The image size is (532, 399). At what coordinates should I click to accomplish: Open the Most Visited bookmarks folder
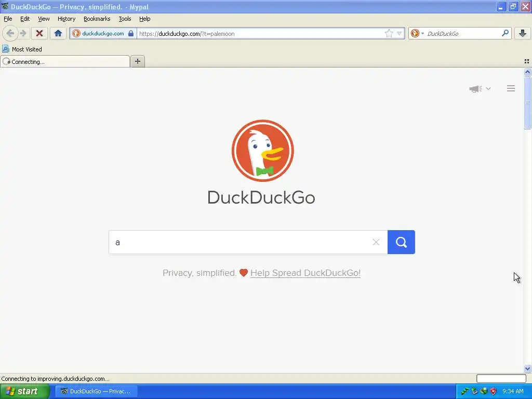(x=22, y=49)
